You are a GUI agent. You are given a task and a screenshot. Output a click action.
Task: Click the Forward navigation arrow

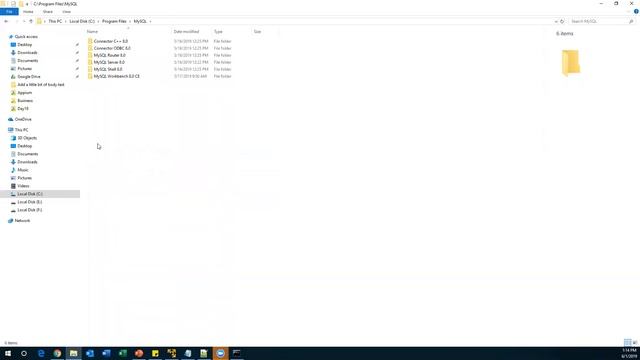(x=16, y=21)
